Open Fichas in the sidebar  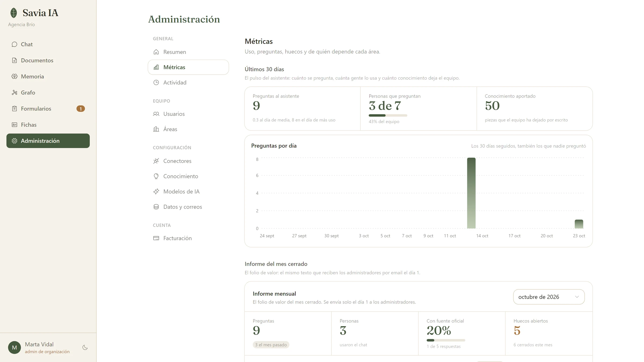(x=48, y=125)
